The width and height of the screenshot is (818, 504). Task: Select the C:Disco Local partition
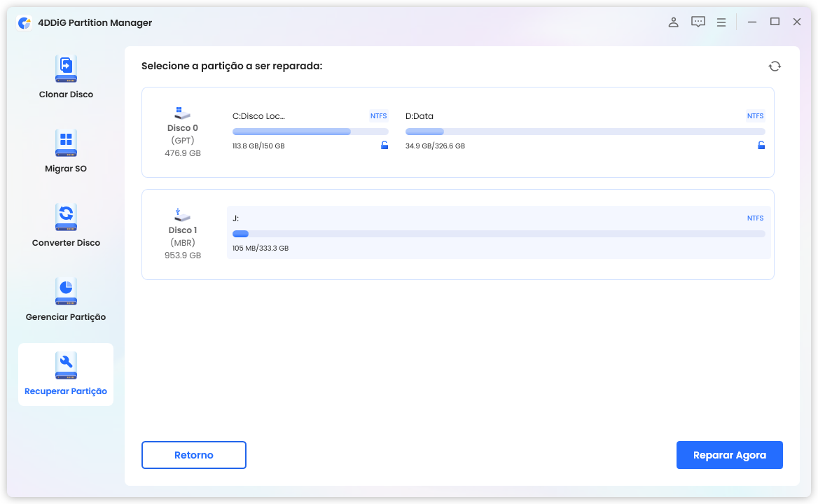tap(310, 131)
